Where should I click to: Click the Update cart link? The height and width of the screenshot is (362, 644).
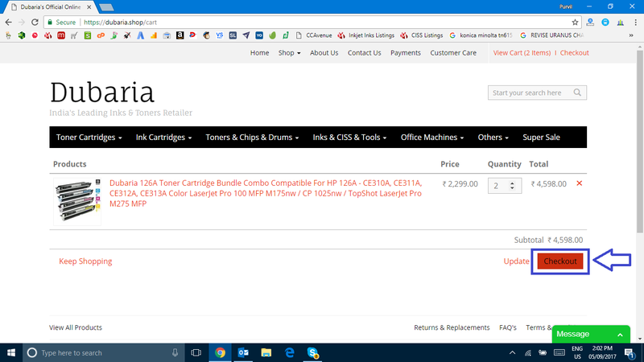point(516,261)
